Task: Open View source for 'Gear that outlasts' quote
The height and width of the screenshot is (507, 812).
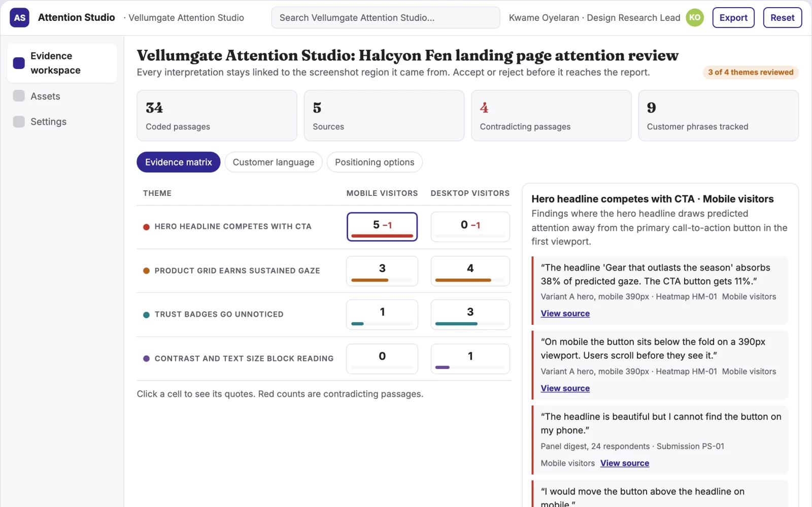Action: [x=565, y=314]
